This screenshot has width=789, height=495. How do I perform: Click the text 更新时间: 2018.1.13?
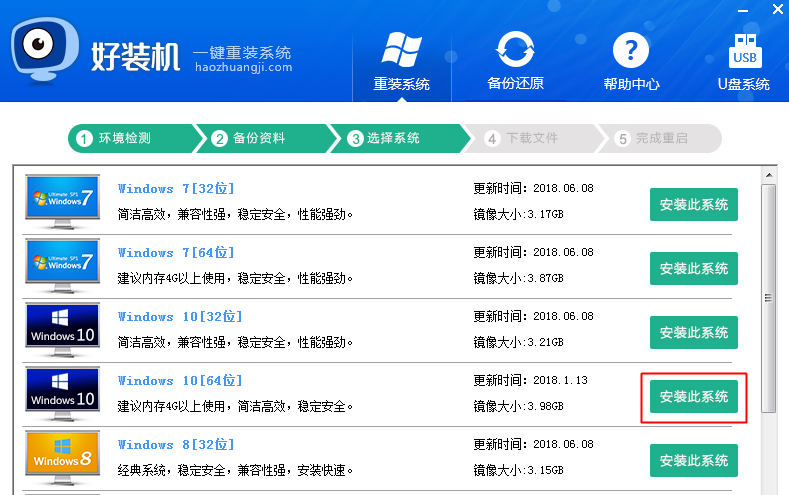coord(530,380)
